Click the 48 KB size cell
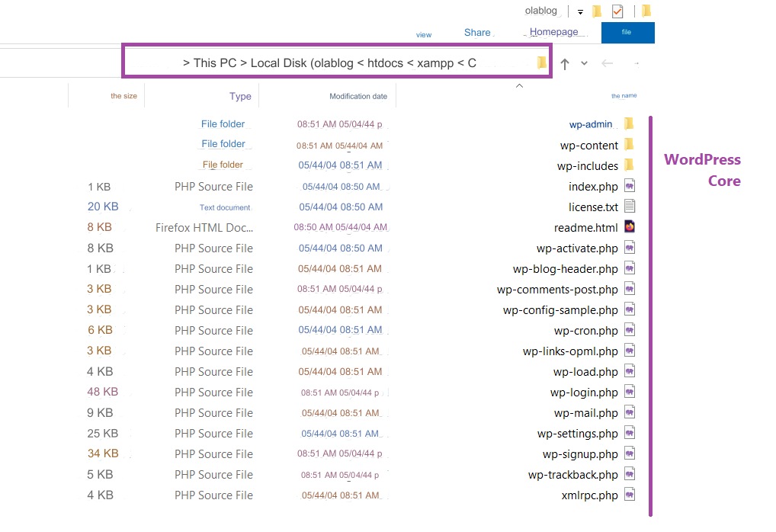The width and height of the screenshot is (776, 532). point(102,392)
